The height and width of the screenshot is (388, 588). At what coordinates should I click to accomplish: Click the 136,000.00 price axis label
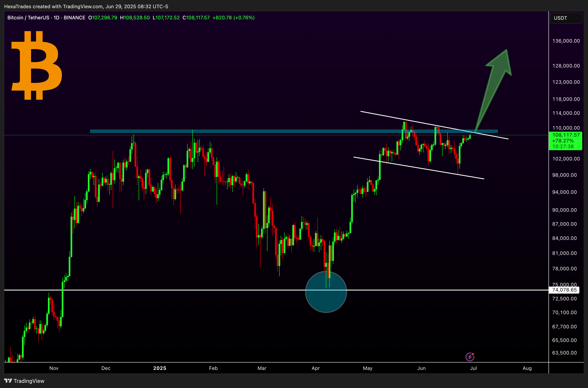pyautogui.click(x=566, y=41)
